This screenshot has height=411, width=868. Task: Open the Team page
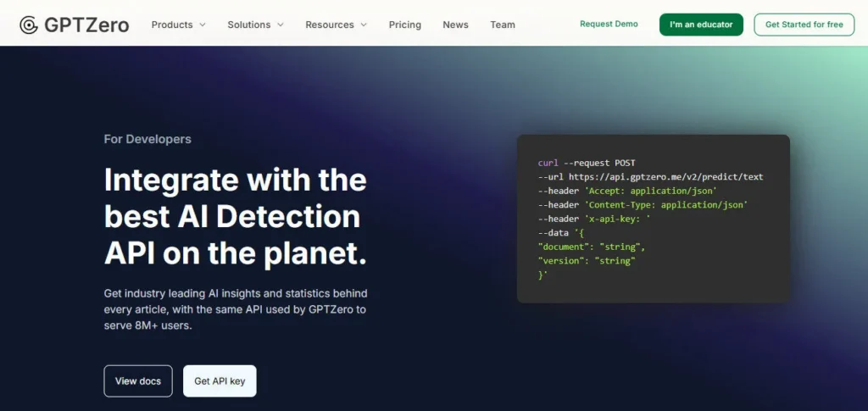point(503,25)
